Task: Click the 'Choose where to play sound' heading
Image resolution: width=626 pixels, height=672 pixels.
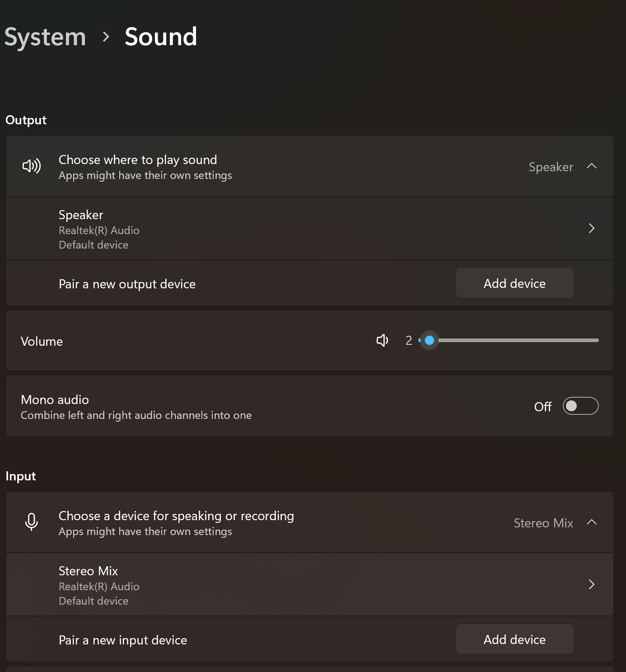Action: 138,160
